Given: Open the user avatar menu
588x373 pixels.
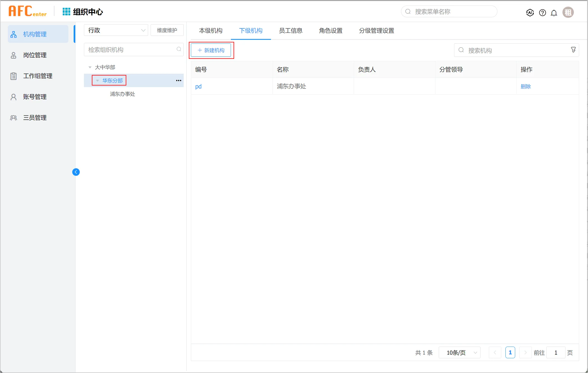Looking at the screenshot, I should (568, 13).
